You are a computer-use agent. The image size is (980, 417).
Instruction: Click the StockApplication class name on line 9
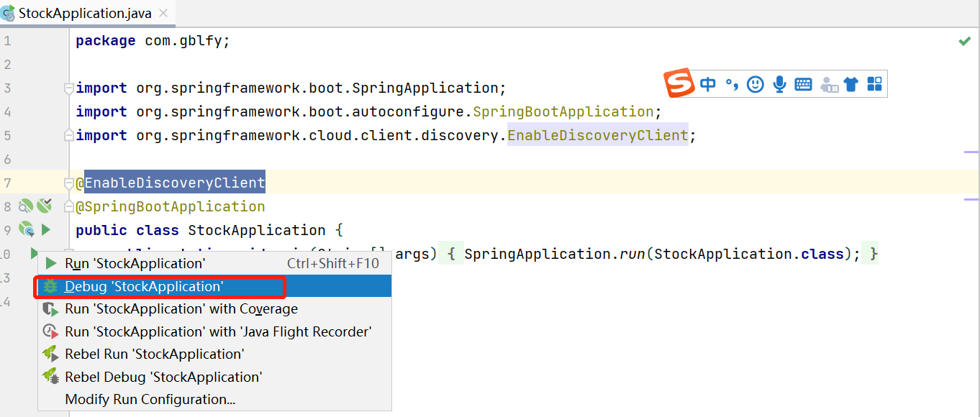click(257, 230)
